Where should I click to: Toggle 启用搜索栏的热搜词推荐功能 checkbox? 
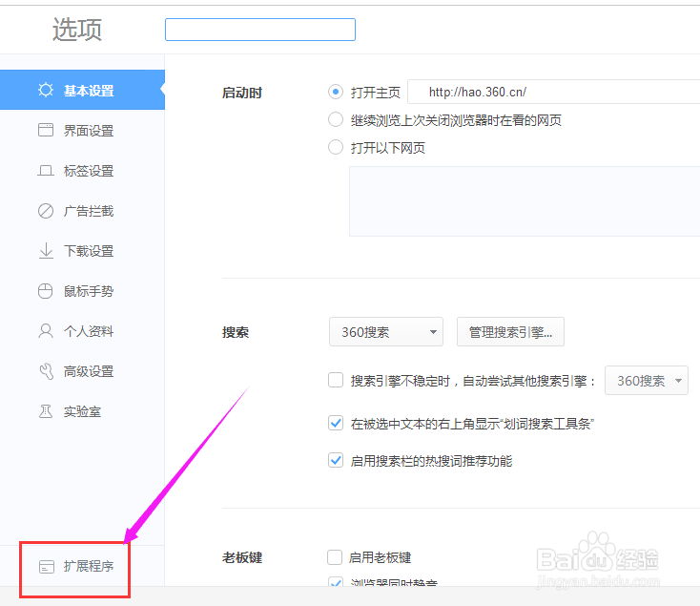[336, 460]
